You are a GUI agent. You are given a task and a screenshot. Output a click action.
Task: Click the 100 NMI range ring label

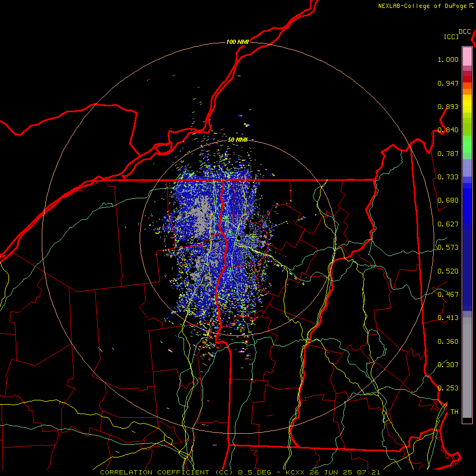pos(237,42)
